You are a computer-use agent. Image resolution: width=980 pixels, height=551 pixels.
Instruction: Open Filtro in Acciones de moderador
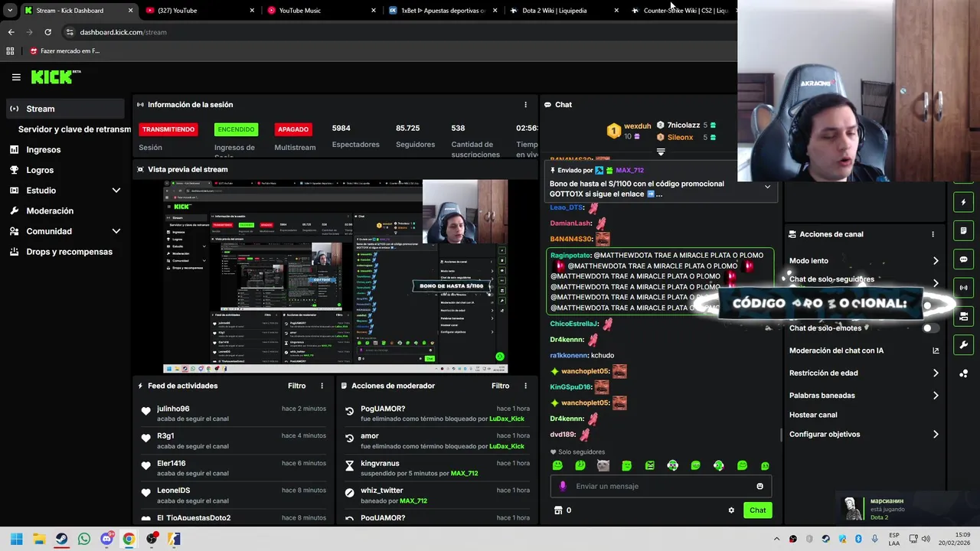[500, 386]
